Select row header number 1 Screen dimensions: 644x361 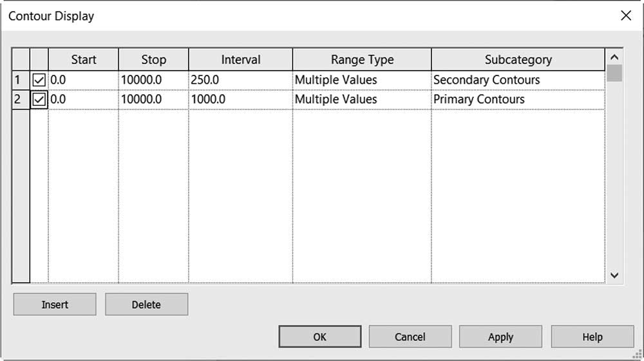tap(21, 80)
